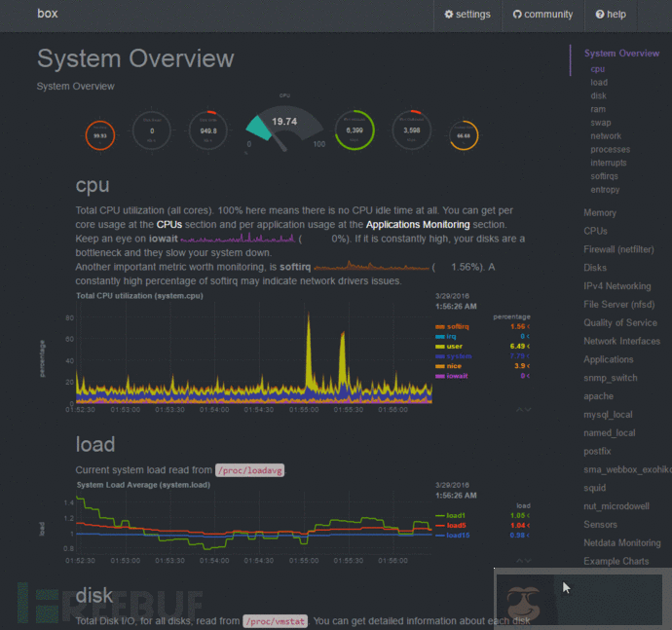Open the CPUs section in sidebar

(x=595, y=231)
